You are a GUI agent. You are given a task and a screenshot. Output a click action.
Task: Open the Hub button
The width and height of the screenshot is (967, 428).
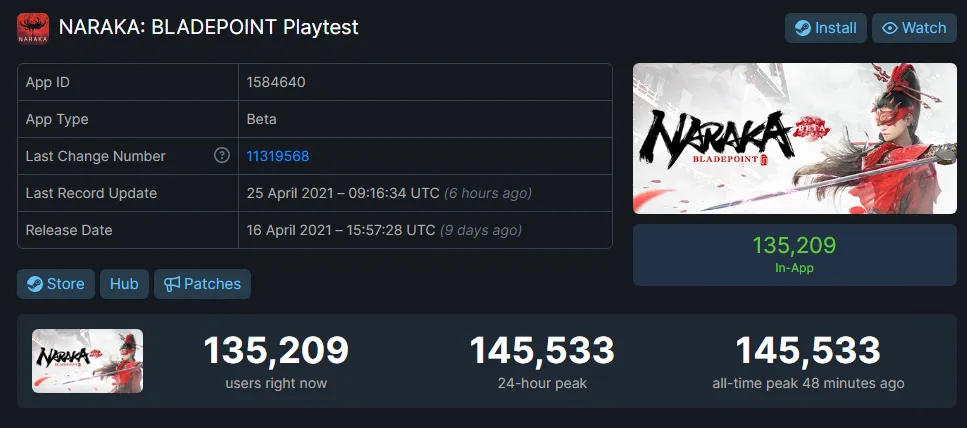124,284
